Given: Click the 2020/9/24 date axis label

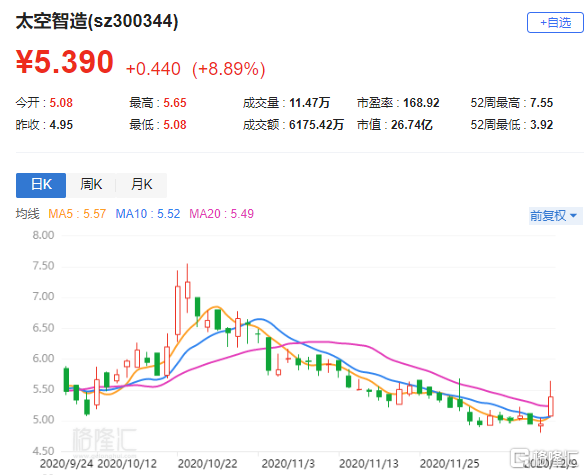Looking at the screenshot, I should [x=67, y=464].
